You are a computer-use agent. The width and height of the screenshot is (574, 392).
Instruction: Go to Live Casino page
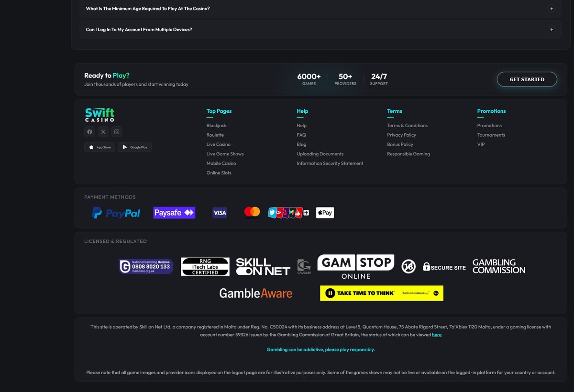coord(219,144)
